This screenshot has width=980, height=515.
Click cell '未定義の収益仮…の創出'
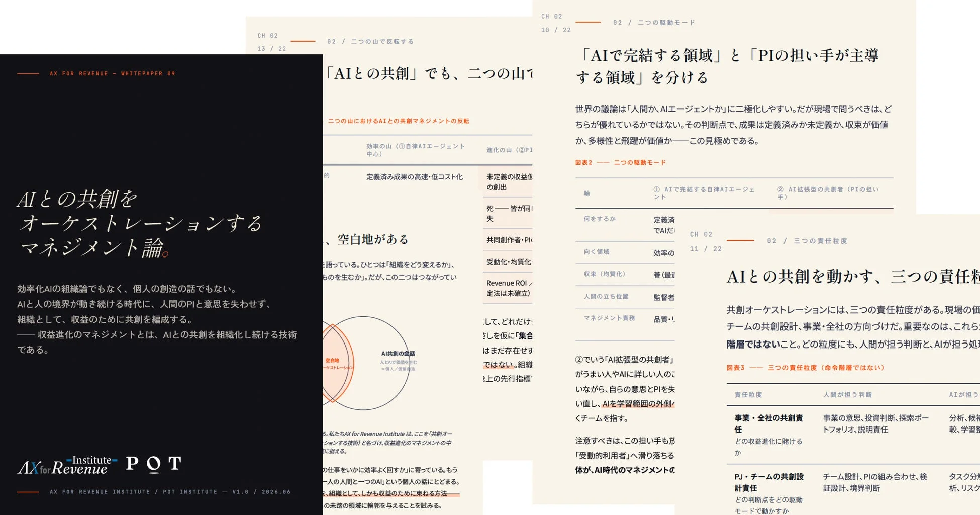coord(509,182)
